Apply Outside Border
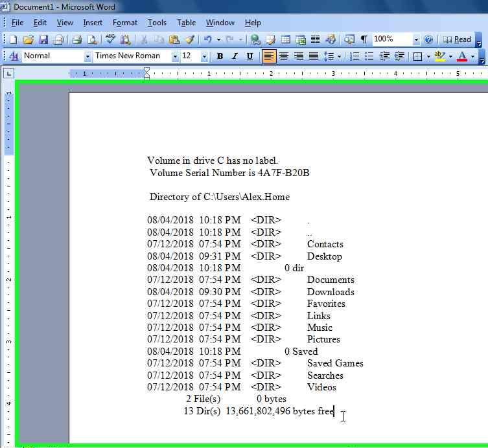The image size is (488, 448). tap(417, 56)
